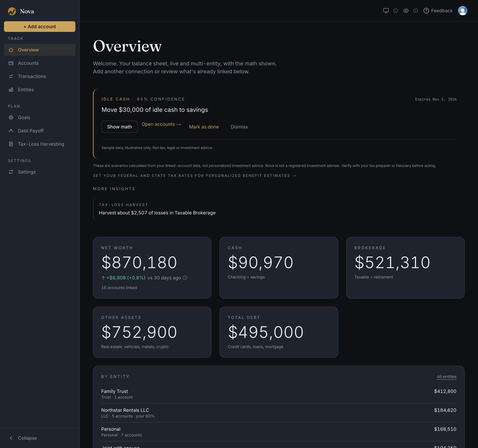Click the 'Expires Nov 5, 2026' text
This screenshot has width=478, height=448.
pyautogui.click(x=436, y=99)
